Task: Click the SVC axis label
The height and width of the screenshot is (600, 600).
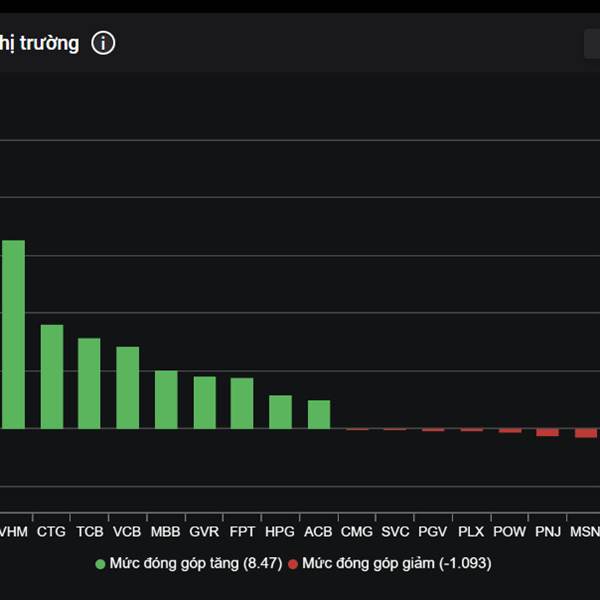Action: [x=395, y=532]
